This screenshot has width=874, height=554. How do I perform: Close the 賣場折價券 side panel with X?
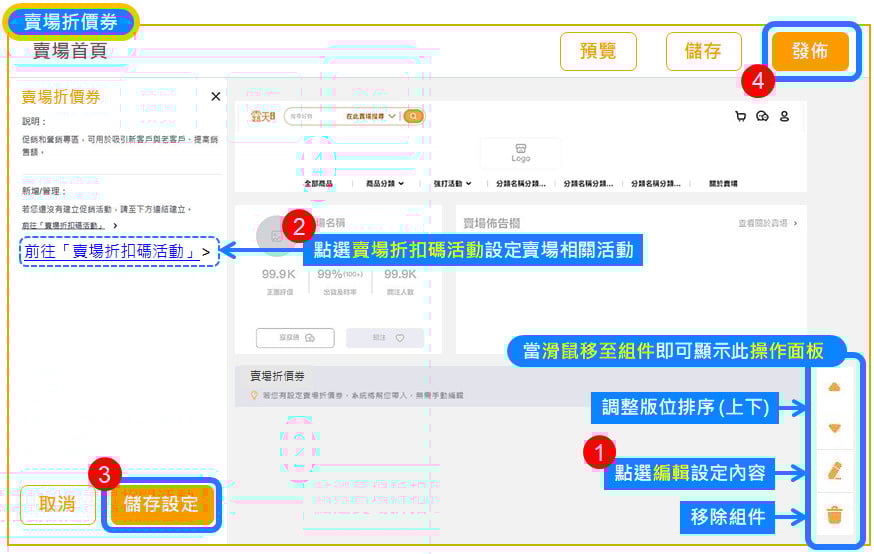pos(215,97)
